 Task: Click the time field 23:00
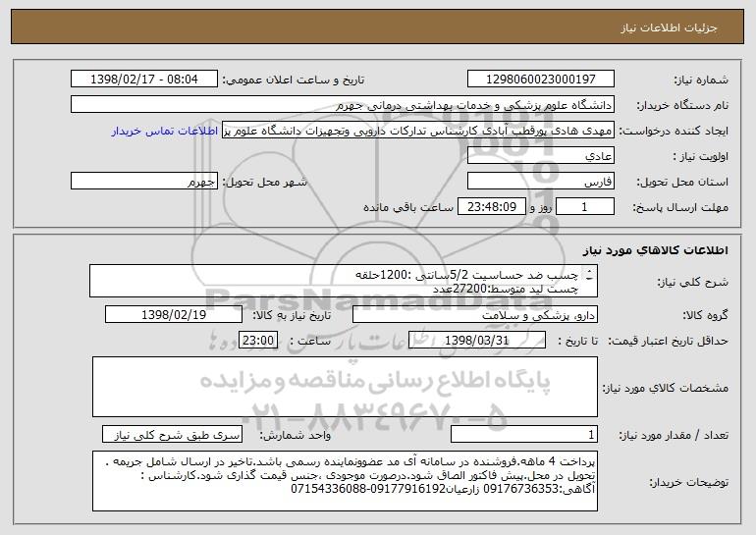(x=258, y=341)
